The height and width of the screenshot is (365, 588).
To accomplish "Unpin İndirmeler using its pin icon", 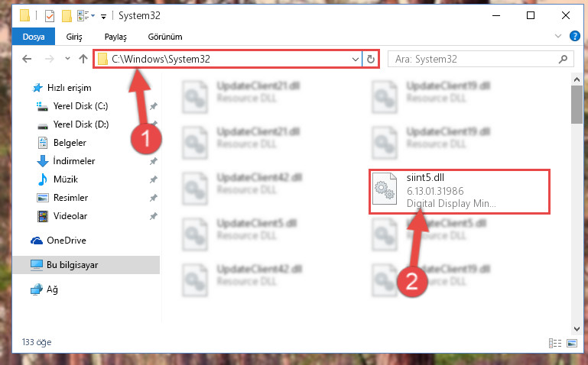I will pyautogui.click(x=153, y=161).
